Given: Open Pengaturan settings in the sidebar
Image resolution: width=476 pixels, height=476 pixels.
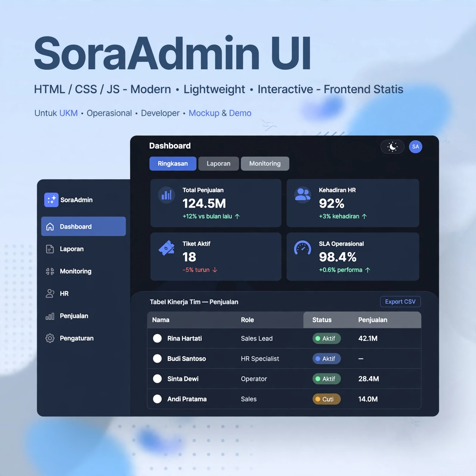Looking at the screenshot, I should coord(84,338).
